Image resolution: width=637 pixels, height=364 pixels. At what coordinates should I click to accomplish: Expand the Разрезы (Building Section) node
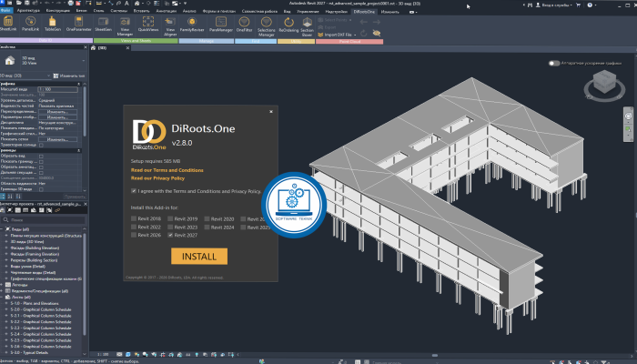coord(6,260)
